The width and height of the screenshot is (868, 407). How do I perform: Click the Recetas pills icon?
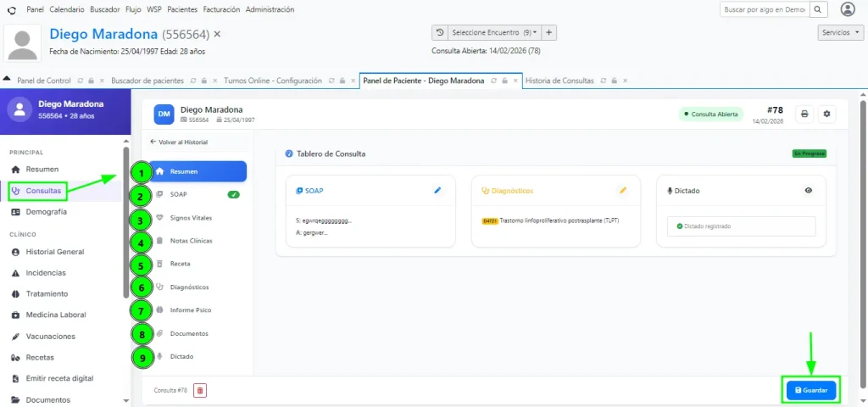coord(15,358)
